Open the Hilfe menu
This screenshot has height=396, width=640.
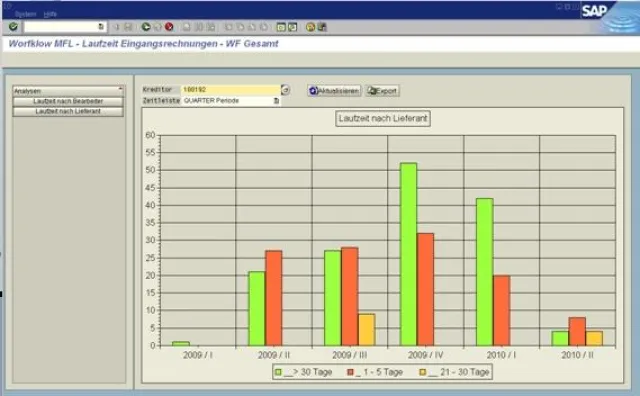click(x=50, y=14)
